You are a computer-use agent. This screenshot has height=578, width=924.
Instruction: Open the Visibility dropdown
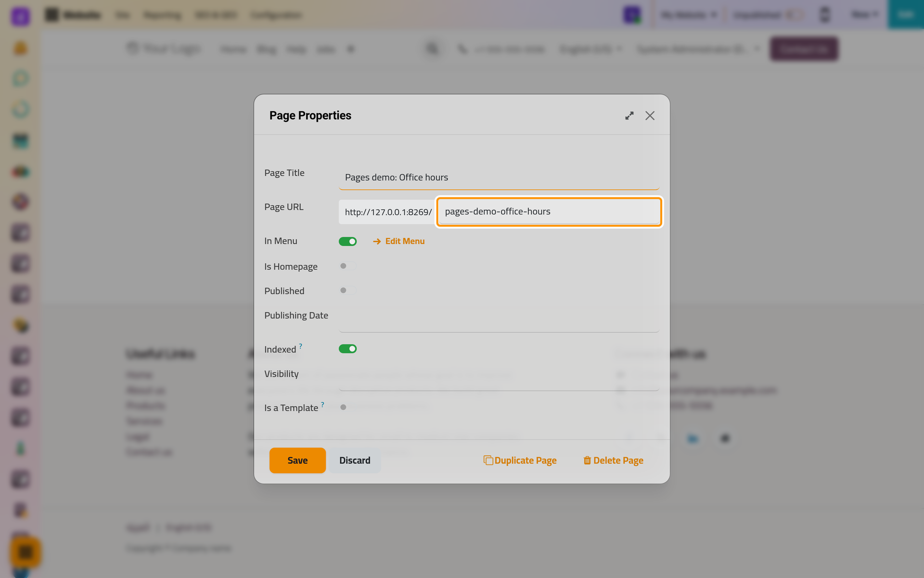pos(499,379)
